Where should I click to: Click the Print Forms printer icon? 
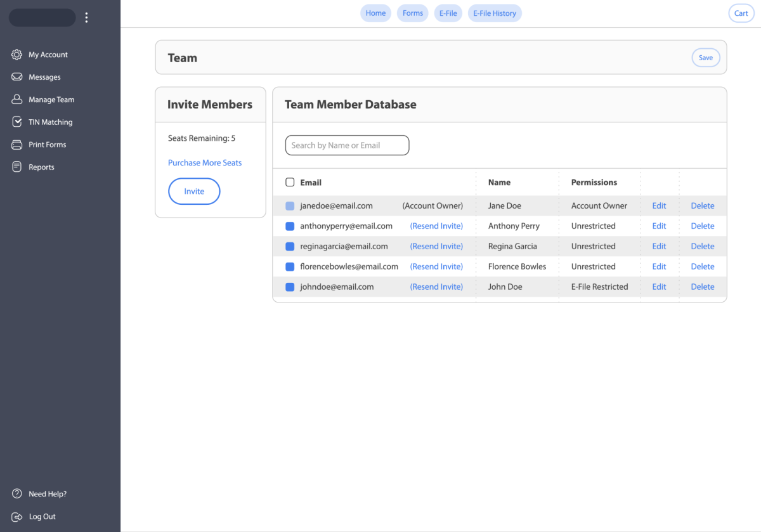[16, 145]
